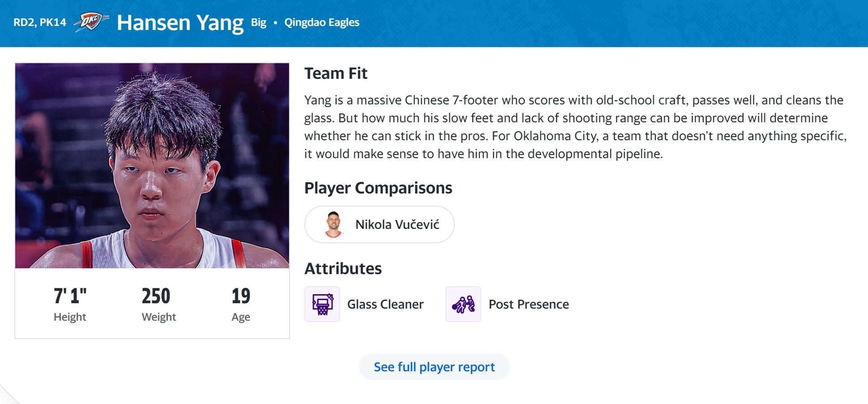This screenshot has height=404, width=868.
Task: Click the Qingdao Eagles team name
Action: pyautogui.click(x=322, y=22)
